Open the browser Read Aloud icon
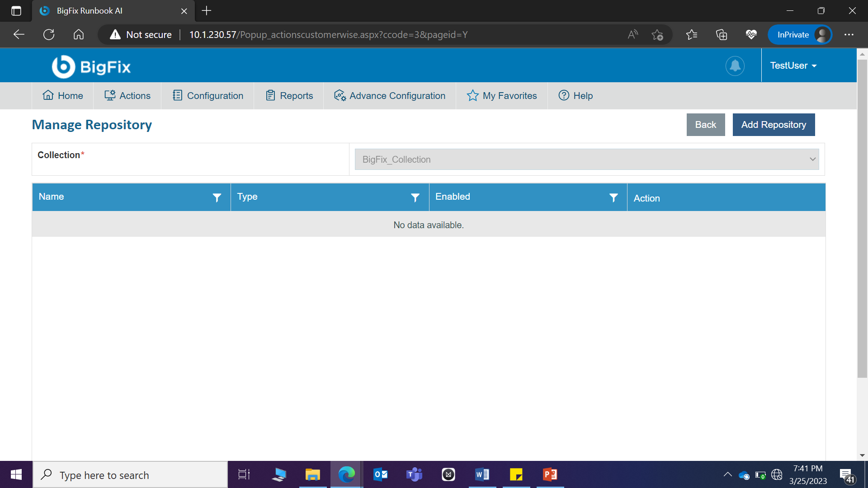The image size is (868, 488). pos(632,35)
